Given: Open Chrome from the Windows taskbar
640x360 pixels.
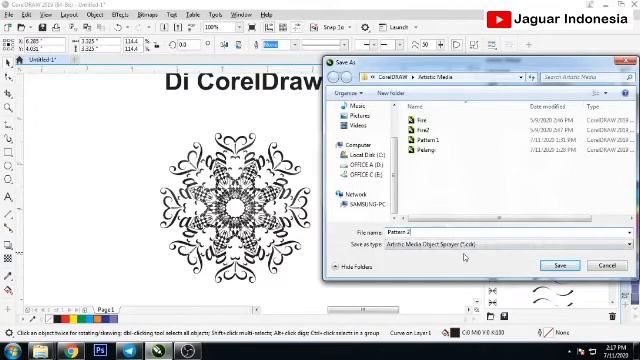Looking at the screenshot, I should [71, 351].
